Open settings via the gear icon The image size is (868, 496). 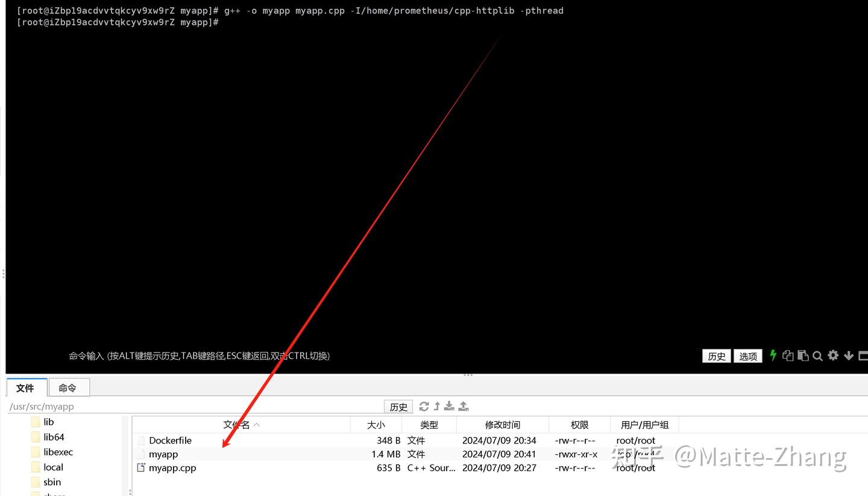coord(832,355)
